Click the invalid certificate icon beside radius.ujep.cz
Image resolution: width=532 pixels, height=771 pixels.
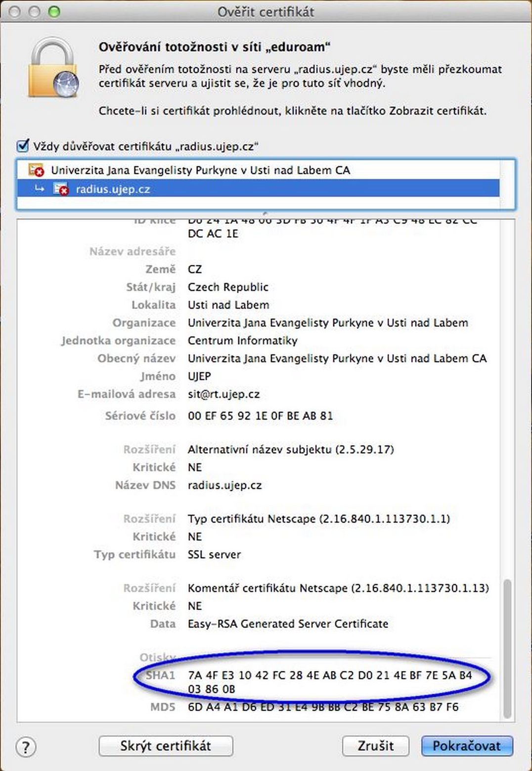(61, 190)
